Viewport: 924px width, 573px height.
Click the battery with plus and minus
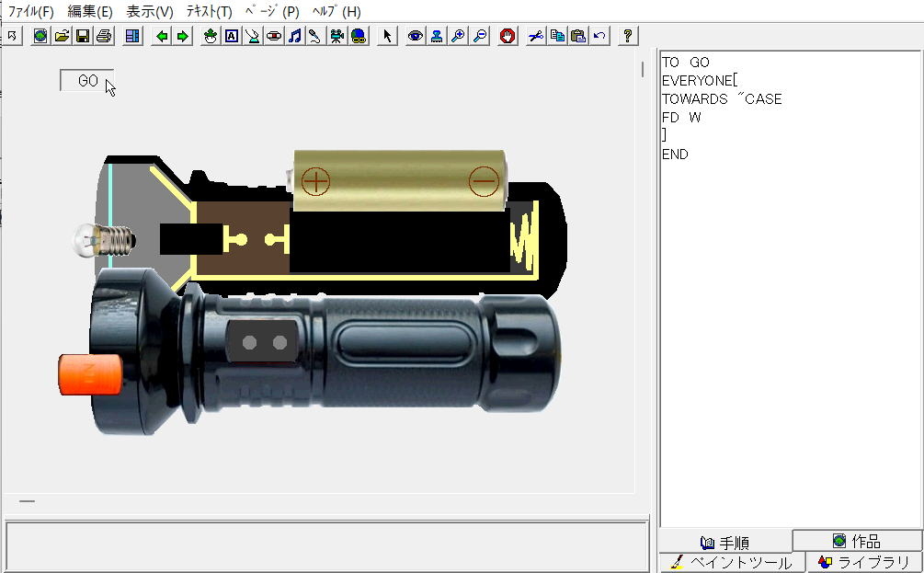pyautogui.click(x=397, y=180)
